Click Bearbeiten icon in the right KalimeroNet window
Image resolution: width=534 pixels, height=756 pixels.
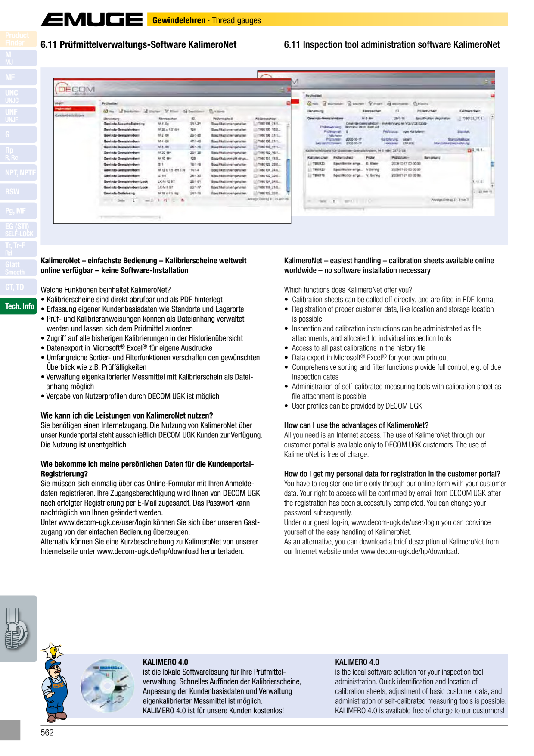(x=325, y=104)
